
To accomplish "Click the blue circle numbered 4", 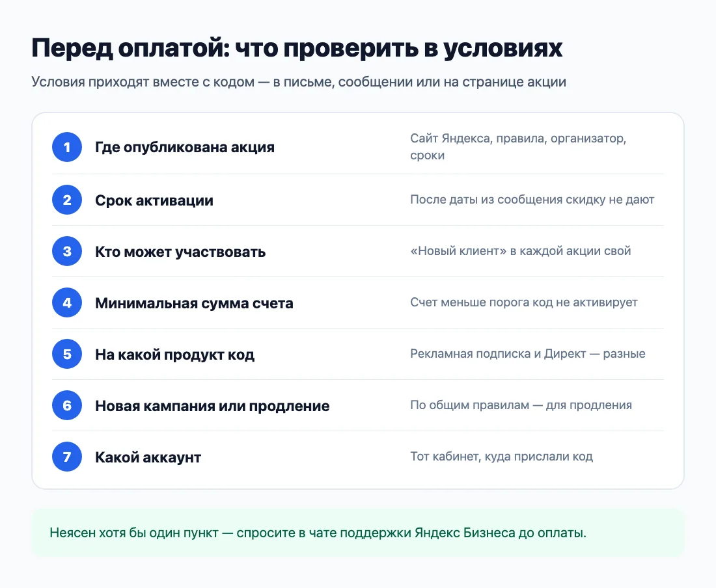I will (67, 302).
